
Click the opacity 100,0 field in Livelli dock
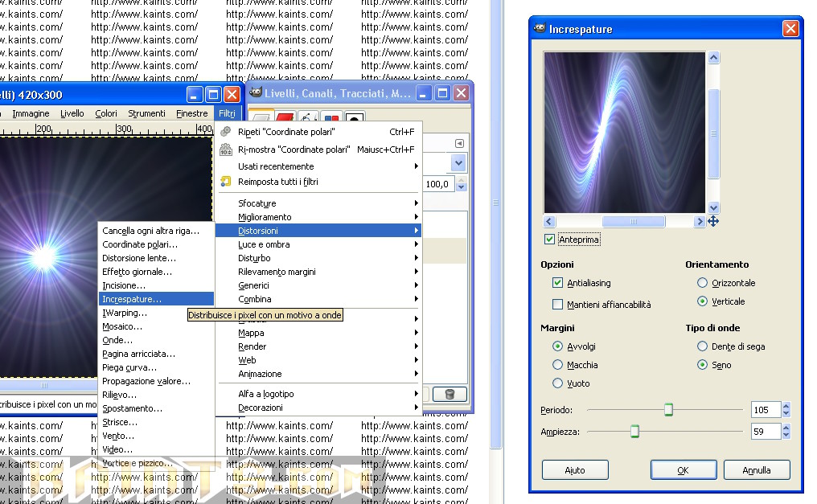tap(439, 184)
